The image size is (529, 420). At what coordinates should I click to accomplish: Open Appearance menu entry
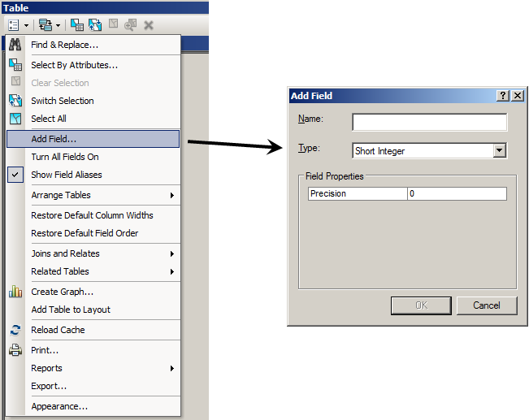point(93,406)
